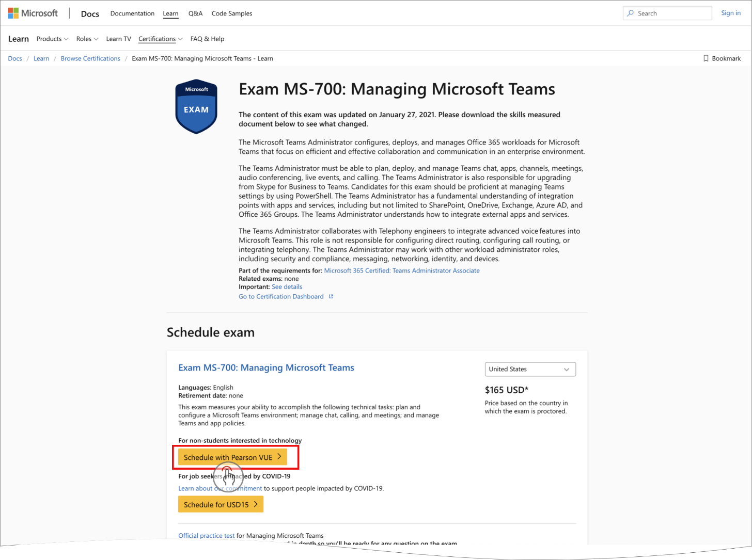Click the search magnifier icon
Screen dimensions: 752x560
click(x=630, y=13)
